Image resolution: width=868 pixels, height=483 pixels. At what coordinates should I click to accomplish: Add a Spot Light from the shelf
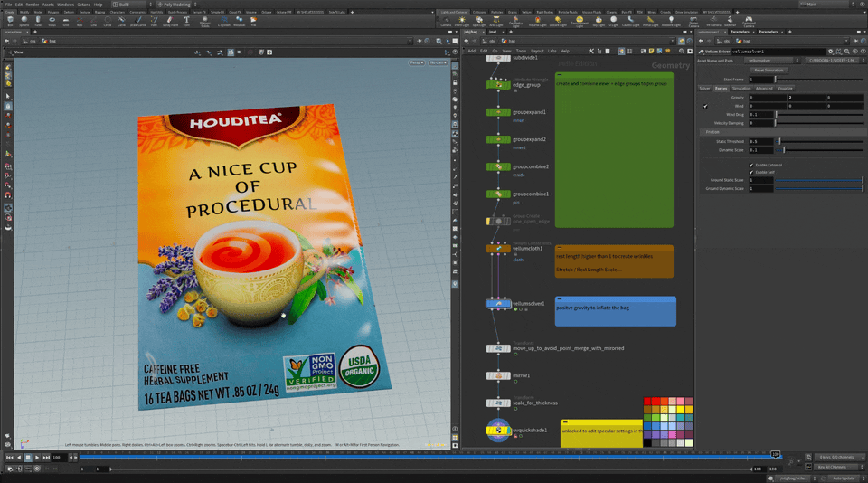pyautogui.click(x=479, y=21)
